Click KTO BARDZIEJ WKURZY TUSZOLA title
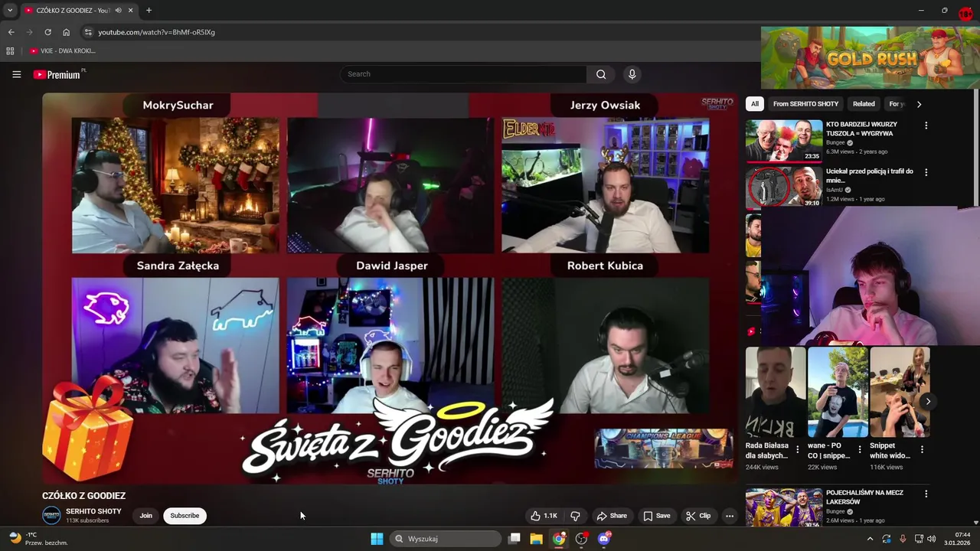The height and width of the screenshot is (551, 980). (861, 129)
